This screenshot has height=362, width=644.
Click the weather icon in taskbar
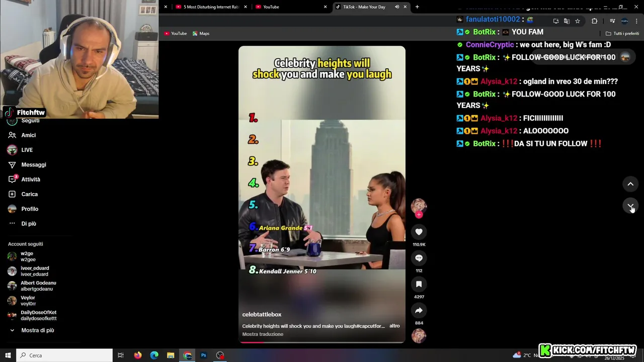(517, 355)
